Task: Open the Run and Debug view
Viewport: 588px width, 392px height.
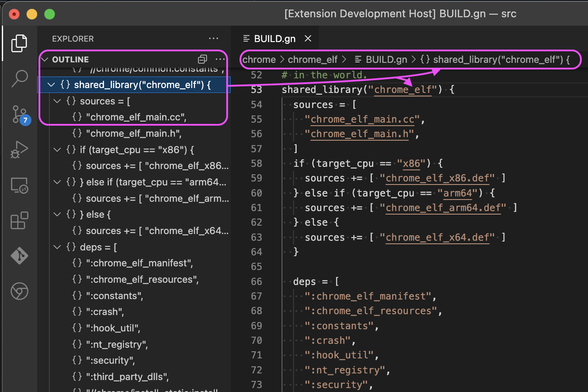Action: click(19, 149)
